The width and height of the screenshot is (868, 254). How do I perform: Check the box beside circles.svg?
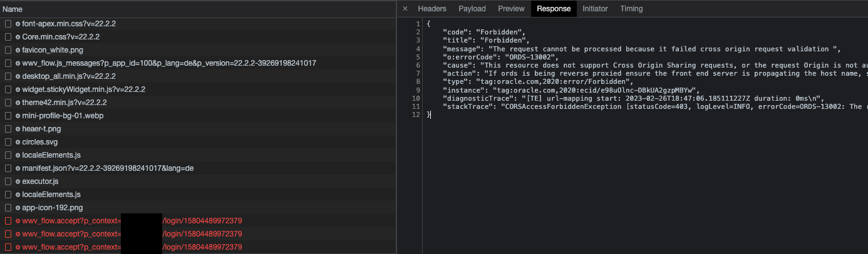click(x=8, y=142)
